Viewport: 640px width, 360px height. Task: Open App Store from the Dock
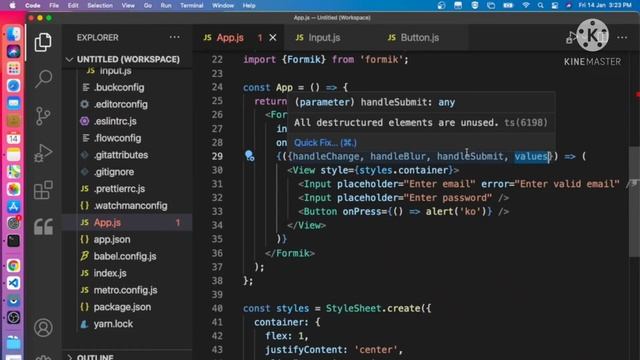tap(13, 206)
